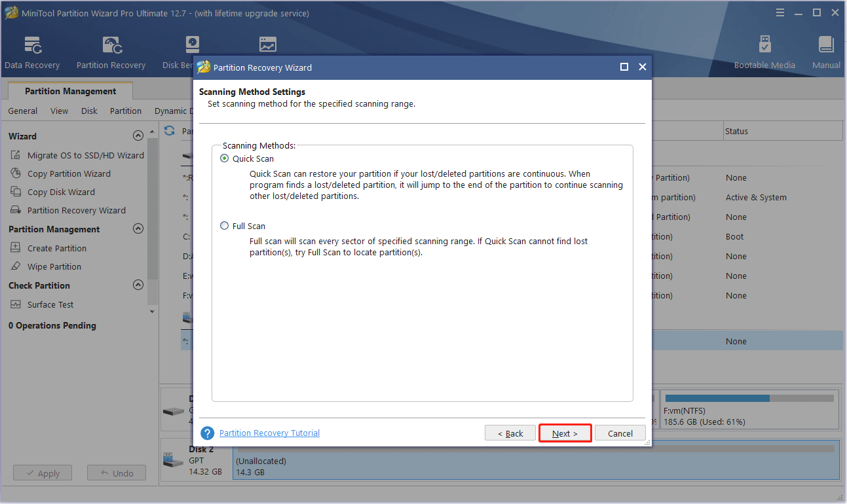Viewport: 847px width, 504px height.
Task: Close the Partition Recovery Wizard dialog
Action: click(643, 67)
